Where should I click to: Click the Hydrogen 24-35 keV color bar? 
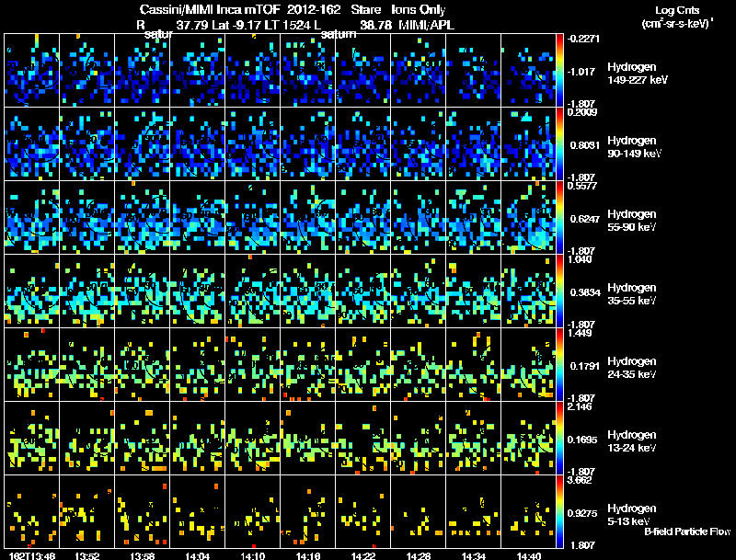point(559,364)
